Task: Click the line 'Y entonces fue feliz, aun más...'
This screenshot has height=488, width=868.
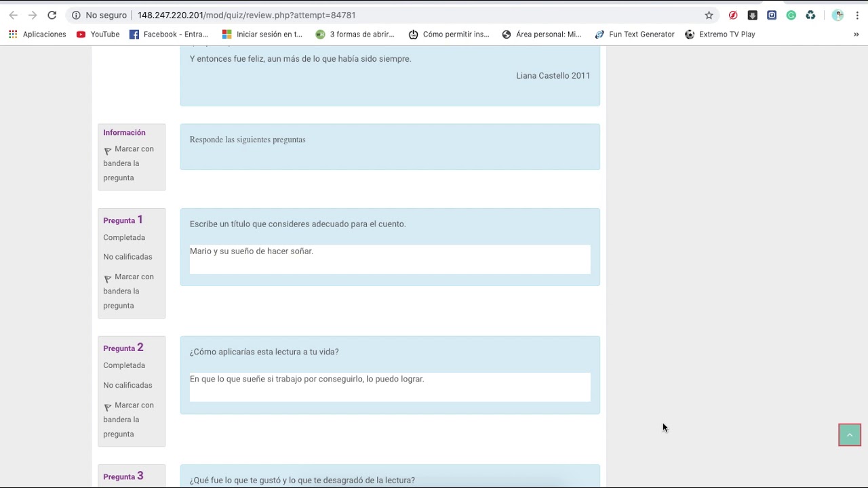Action: click(300, 59)
